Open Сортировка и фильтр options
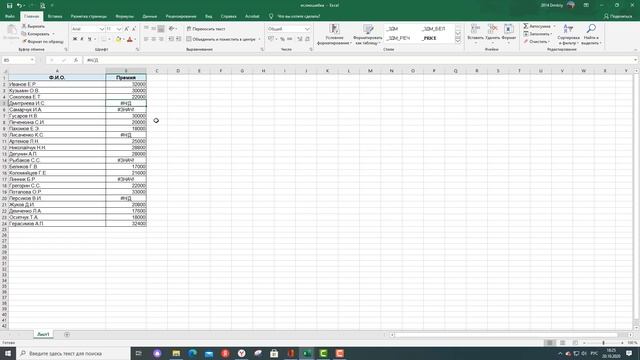The width and height of the screenshot is (640, 360). (x=568, y=34)
